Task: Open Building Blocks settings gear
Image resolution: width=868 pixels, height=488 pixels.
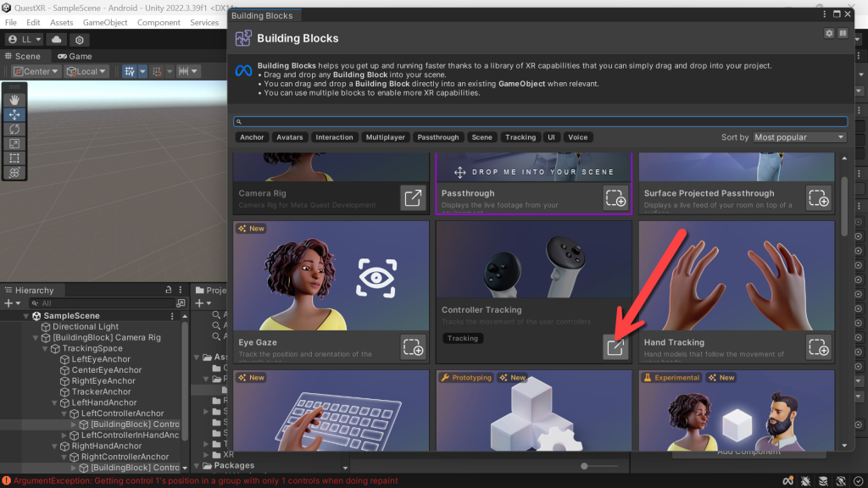Action: [x=829, y=33]
